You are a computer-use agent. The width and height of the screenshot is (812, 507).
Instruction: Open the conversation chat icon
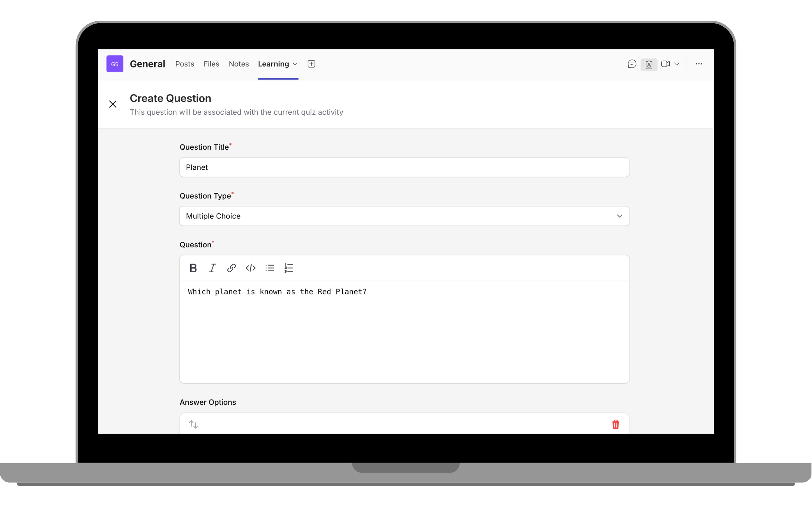631,64
